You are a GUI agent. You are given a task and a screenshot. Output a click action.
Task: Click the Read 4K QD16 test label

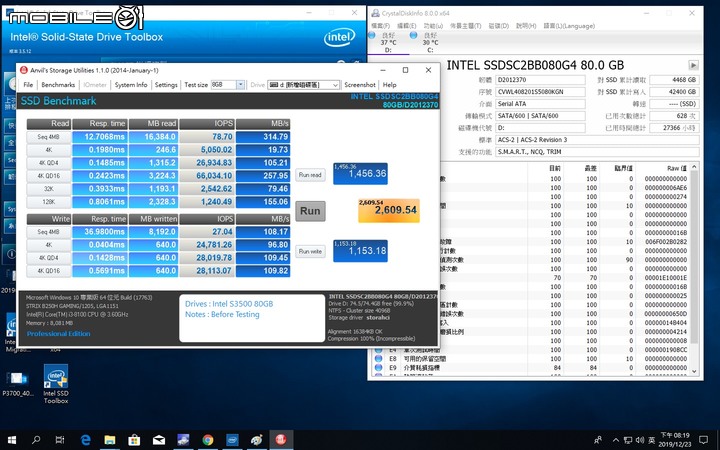click(49, 176)
